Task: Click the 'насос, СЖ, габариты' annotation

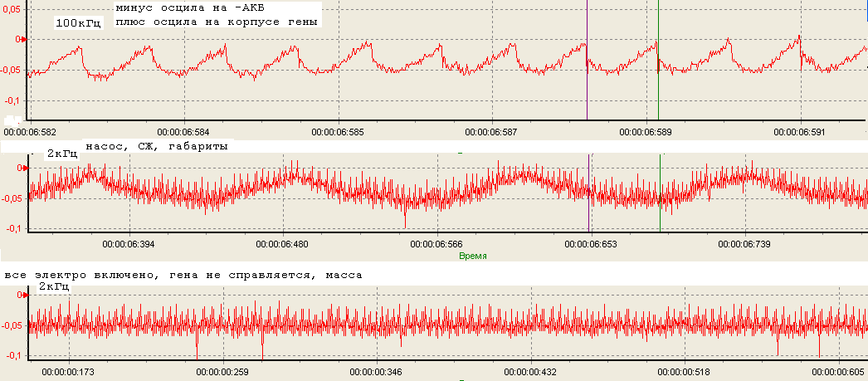Action: pyautogui.click(x=157, y=147)
